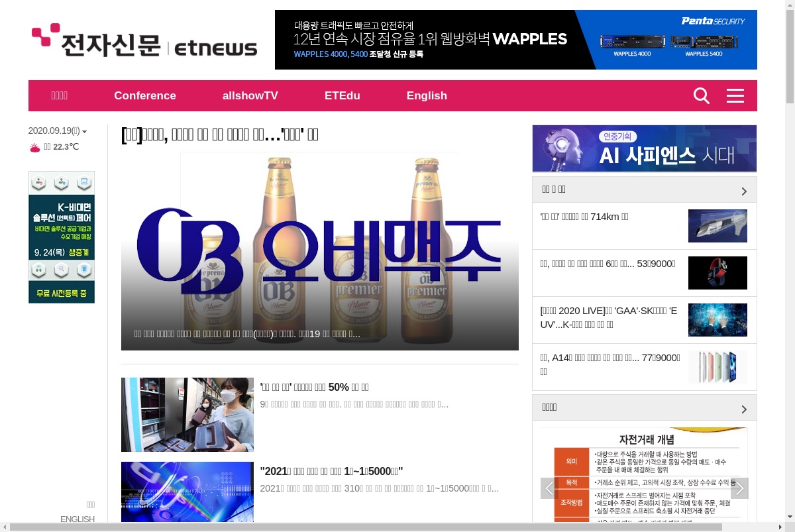Open the digital hands thumbnail image

[717, 320]
